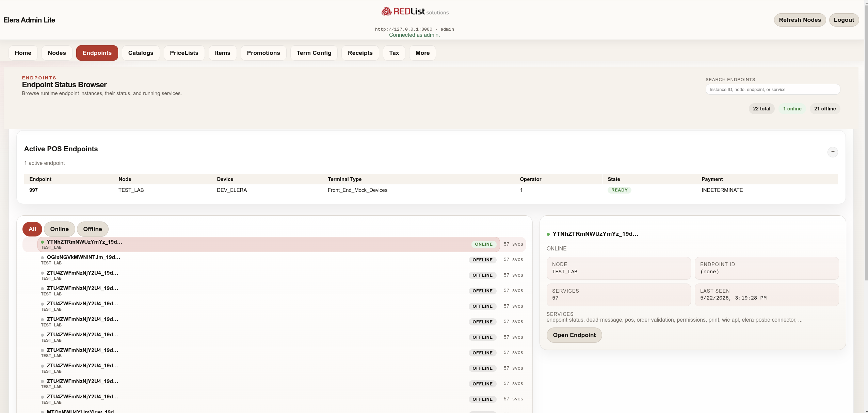Click the 22 total badge
The width and height of the screenshot is (868, 413).
coord(762,109)
